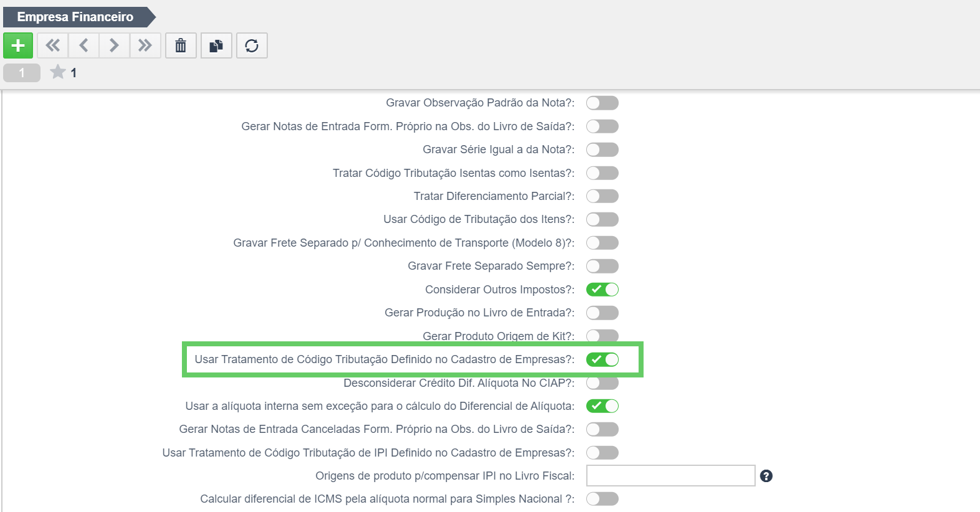Click the Origens de produto IPI input field
This screenshot has width=980, height=512.
click(x=671, y=476)
